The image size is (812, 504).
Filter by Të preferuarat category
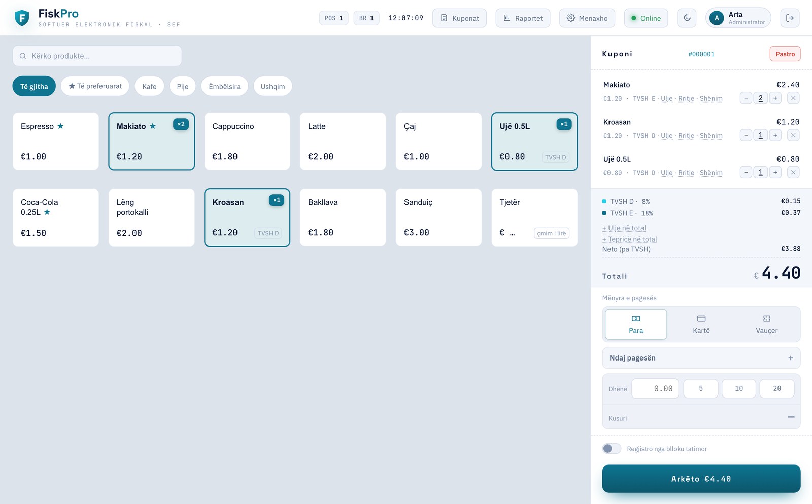point(95,86)
